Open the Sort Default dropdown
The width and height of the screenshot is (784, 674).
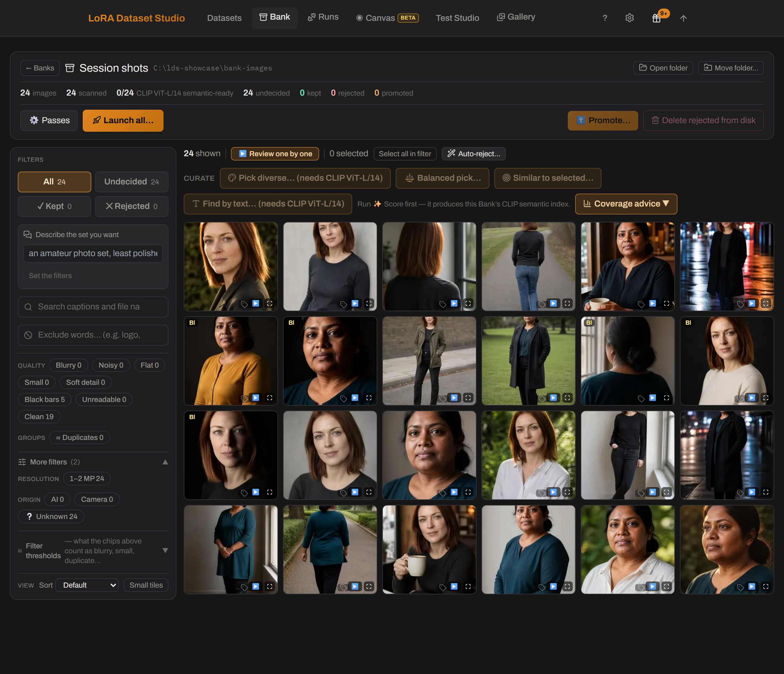tap(87, 585)
